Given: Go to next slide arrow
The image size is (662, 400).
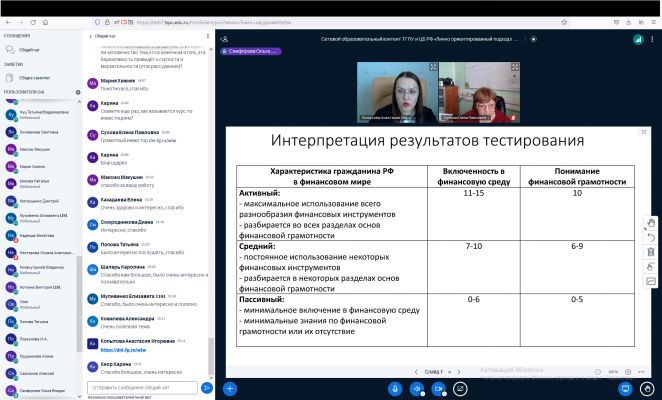Looking at the screenshot, I should (459, 372).
